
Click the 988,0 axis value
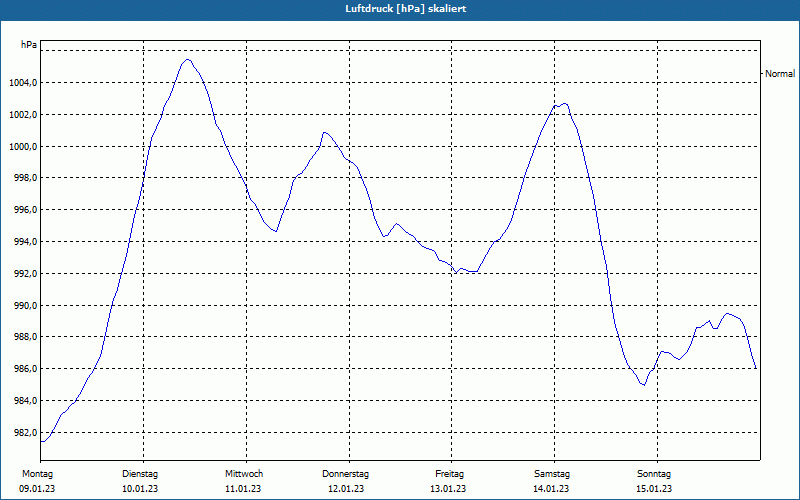(x=25, y=337)
